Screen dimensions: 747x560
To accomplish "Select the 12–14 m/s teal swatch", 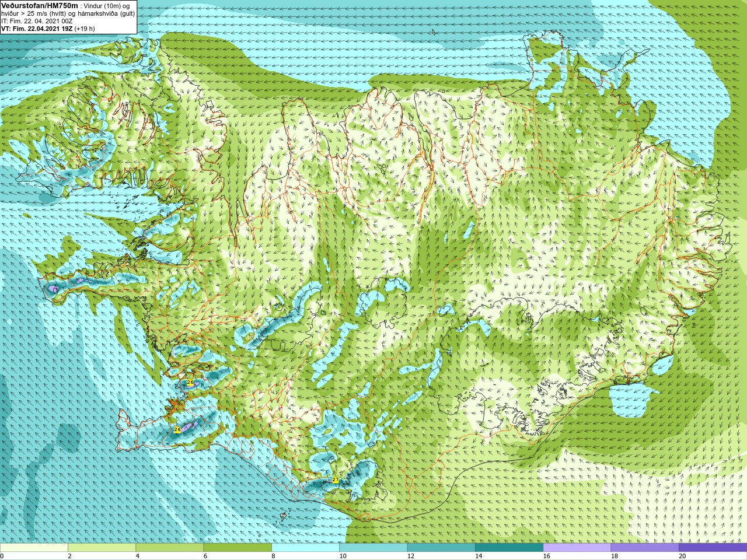I will click(x=441, y=548).
